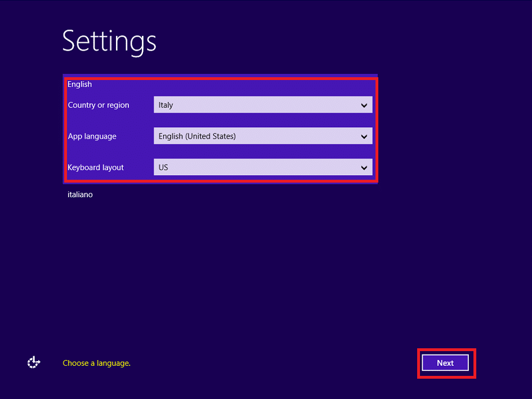
Task: Select the italiano language option
Action: point(80,194)
